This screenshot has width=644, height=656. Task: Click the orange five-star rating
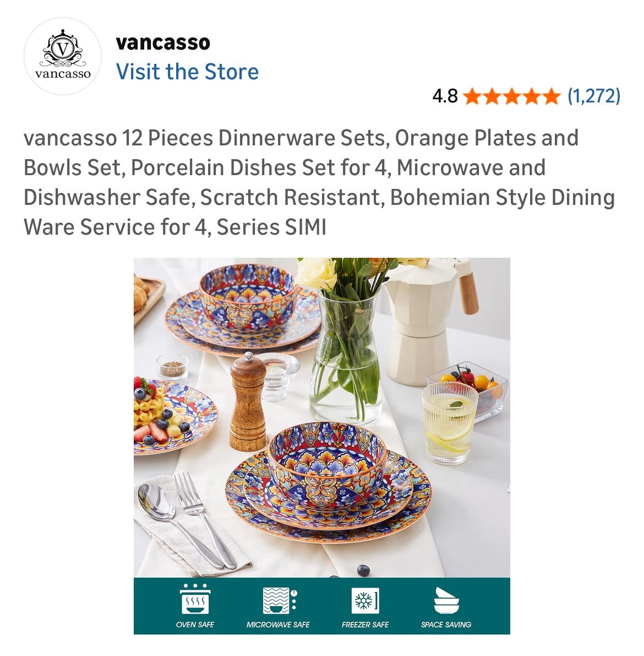(512, 96)
